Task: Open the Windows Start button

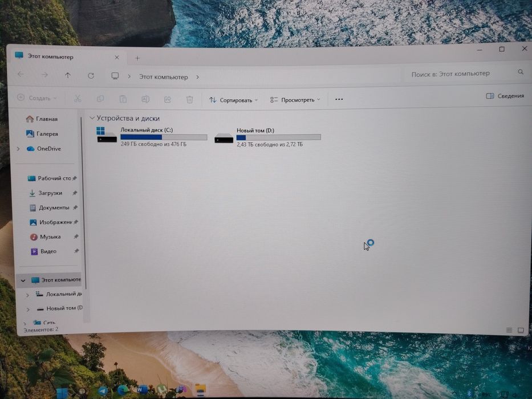Action: tap(62, 393)
